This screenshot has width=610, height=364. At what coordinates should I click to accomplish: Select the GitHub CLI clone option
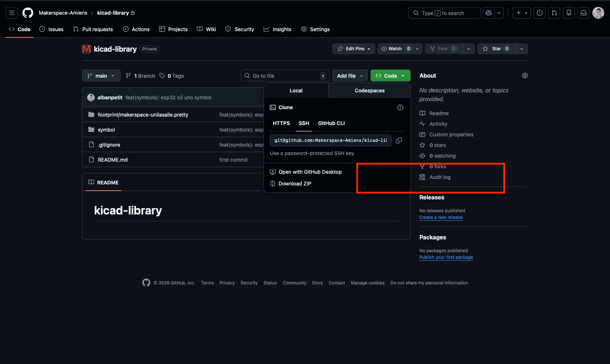tap(331, 123)
